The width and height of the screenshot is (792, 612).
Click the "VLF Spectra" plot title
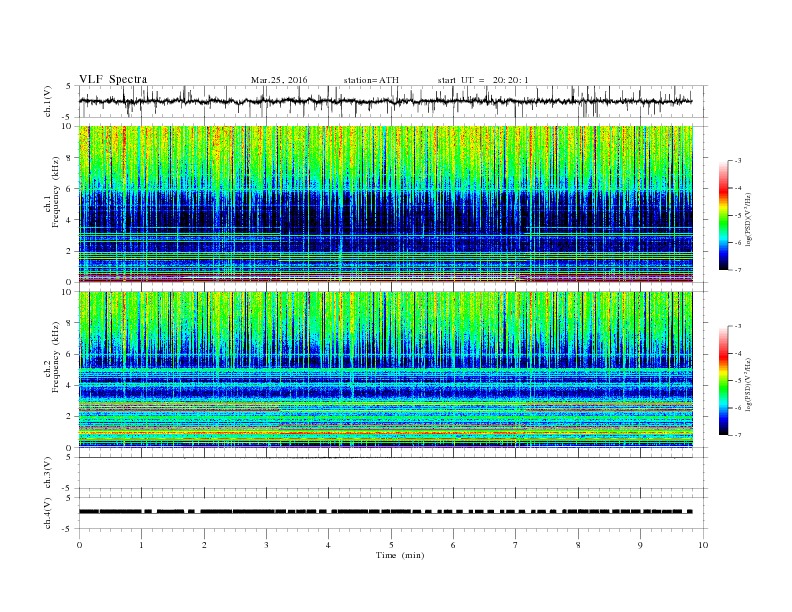tap(113, 79)
